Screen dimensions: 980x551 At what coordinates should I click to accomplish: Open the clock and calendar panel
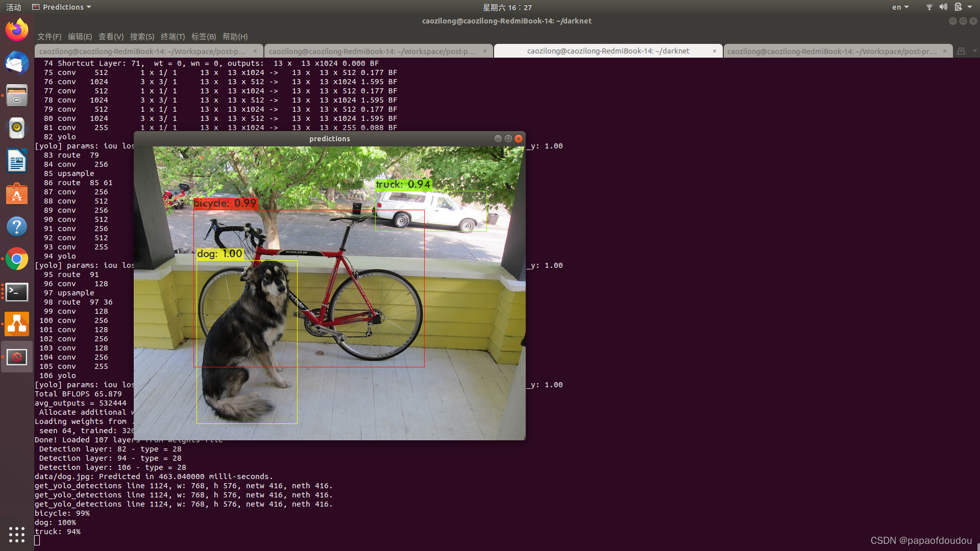[507, 7]
